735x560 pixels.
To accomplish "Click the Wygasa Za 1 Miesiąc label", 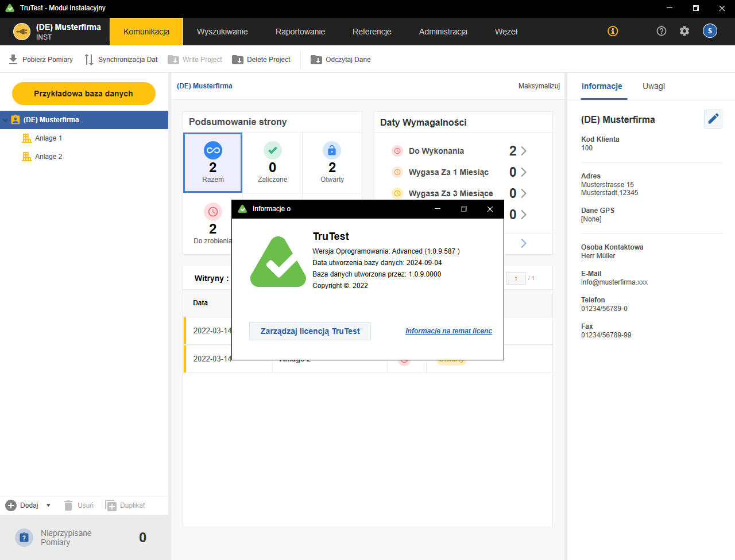I will click(x=448, y=172).
